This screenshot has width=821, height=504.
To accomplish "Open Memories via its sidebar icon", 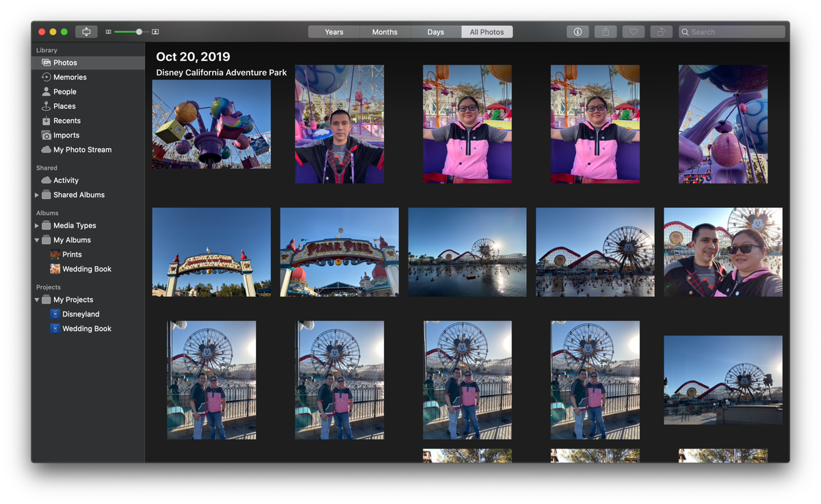I will coord(46,77).
